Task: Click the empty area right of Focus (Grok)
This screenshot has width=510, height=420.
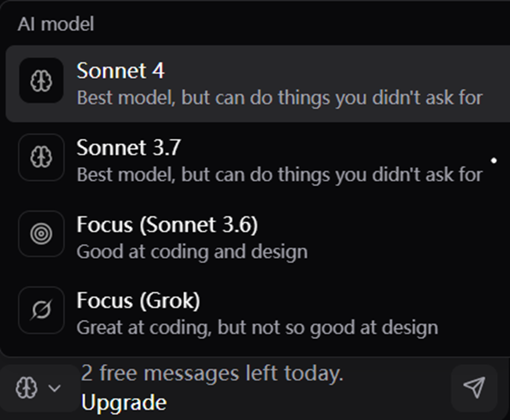Action: (354, 301)
